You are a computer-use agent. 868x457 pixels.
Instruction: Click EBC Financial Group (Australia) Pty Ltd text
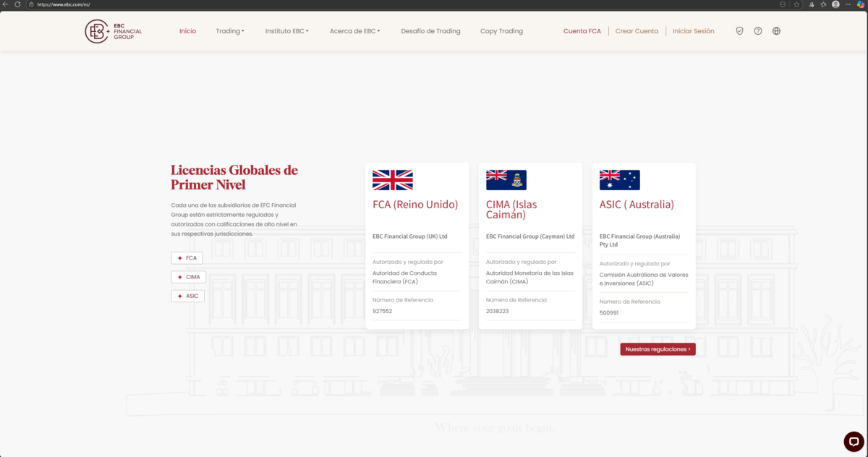tap(640, 240)
